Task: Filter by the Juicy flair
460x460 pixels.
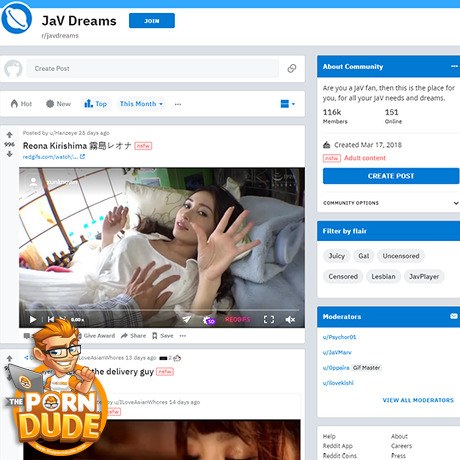Action: pyautogui.click(x=337, y=256)
